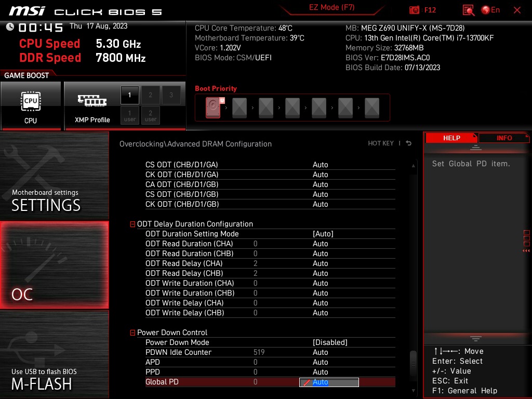The width and height of the screenshot is (532, 399).
Task: Click the fifth boot priority slot
Action: point(319,108)
